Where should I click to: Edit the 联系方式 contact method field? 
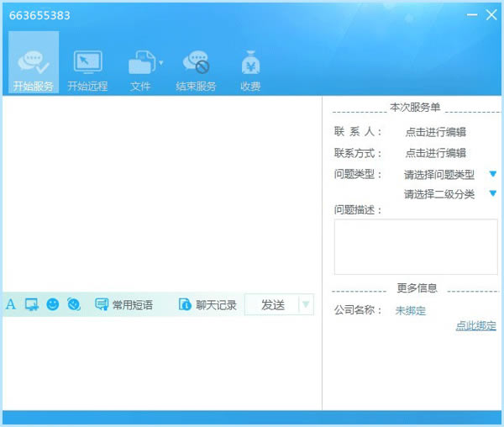(x=435, y=153)
